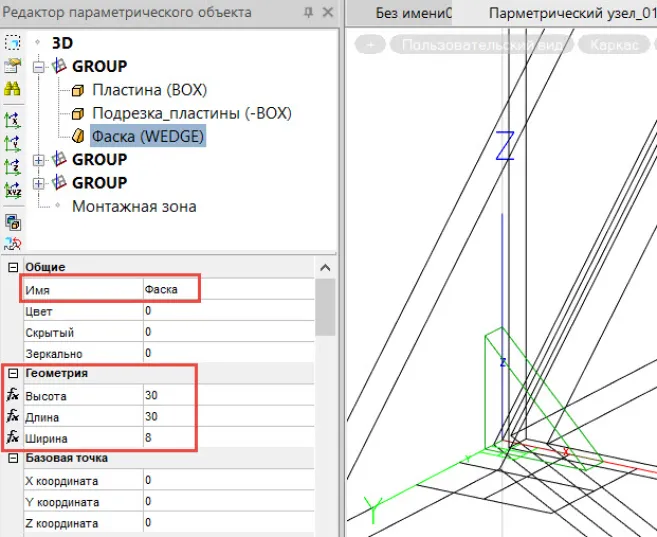The height and width of the screenshot is (537, 657).
Task: Select Пластина (BOX) in the tree
Action: click(149, 90)
